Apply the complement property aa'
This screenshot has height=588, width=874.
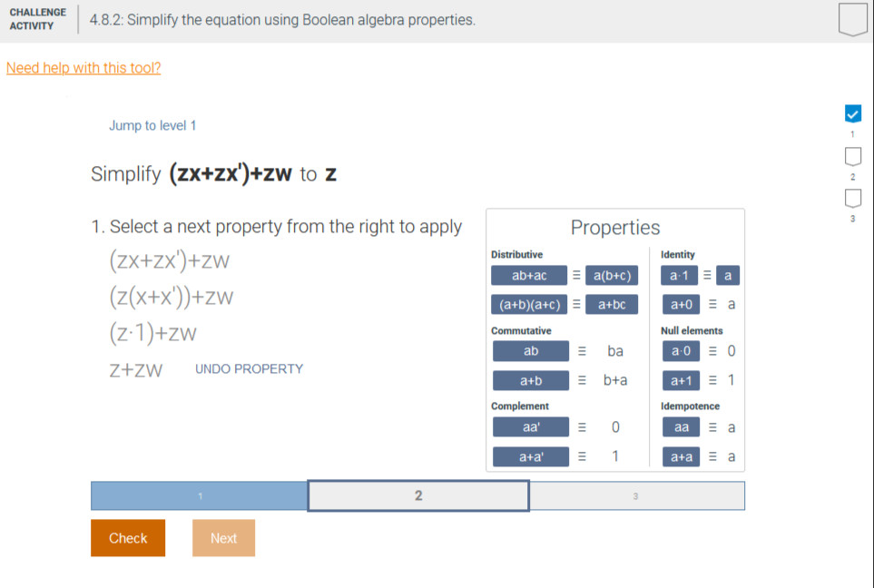pos(530,426)
